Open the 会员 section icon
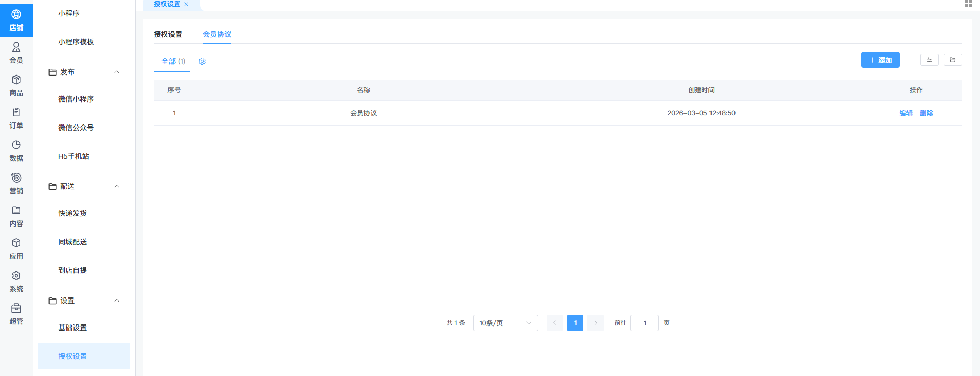Screen dimensions: 980x376 tap(16, 47)
